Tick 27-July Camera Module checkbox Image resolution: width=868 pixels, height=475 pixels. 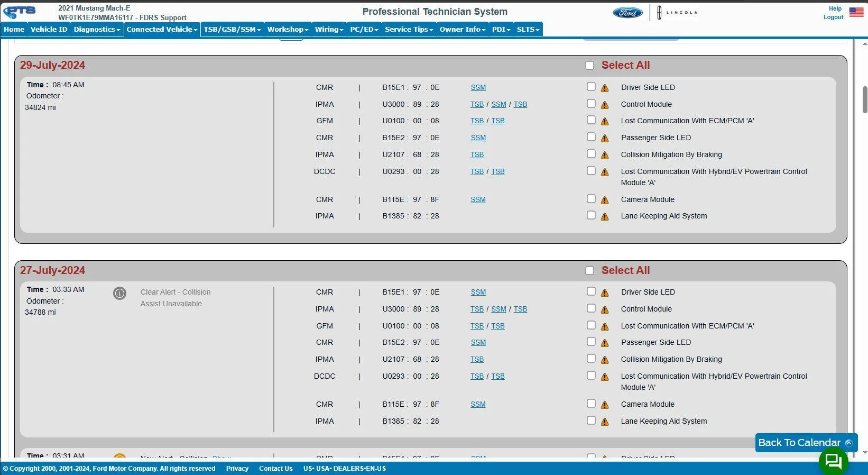[x=591, y=404]
